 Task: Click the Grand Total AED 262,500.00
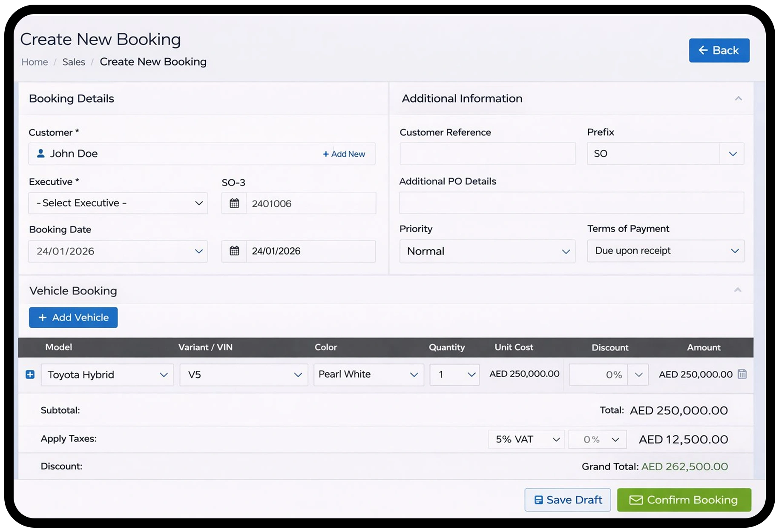pyautogui.click(x=684, y=466)
